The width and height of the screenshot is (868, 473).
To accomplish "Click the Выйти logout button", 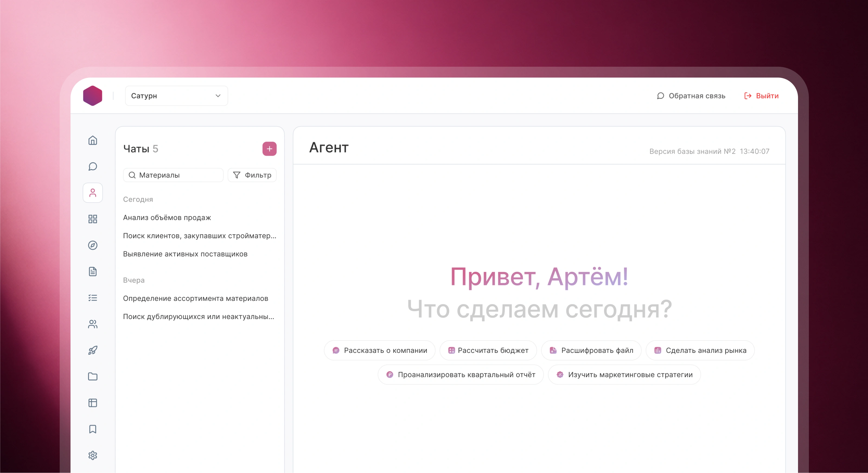I will (761, 96).
